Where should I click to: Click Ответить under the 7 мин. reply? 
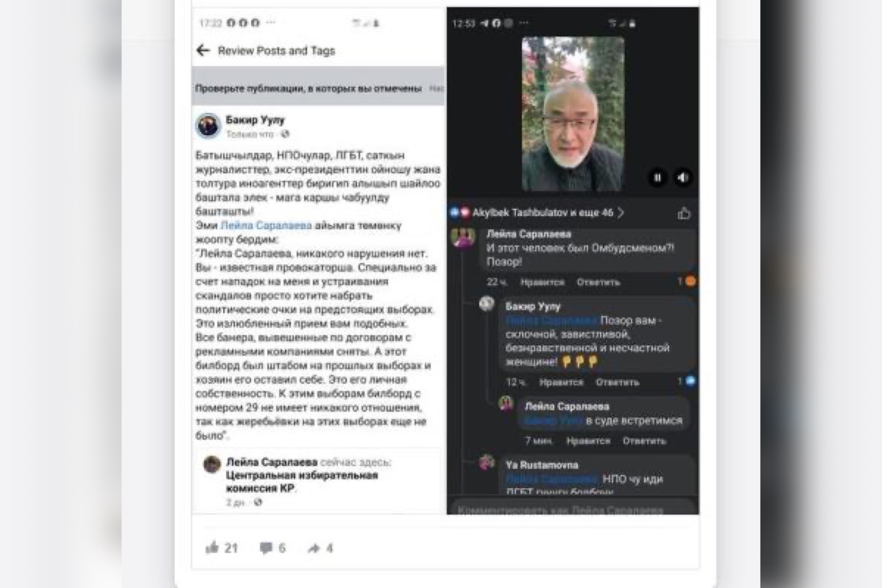pos(644,441)
